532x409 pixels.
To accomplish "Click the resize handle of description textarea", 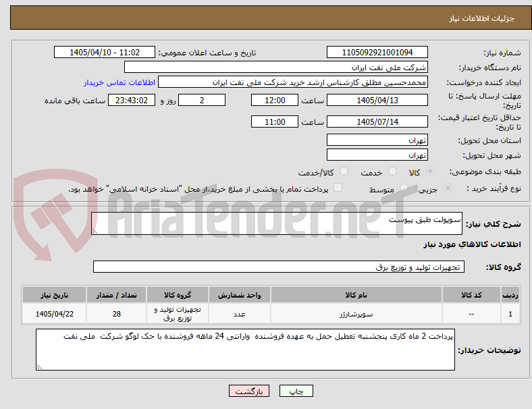I will tap(95, 231).
